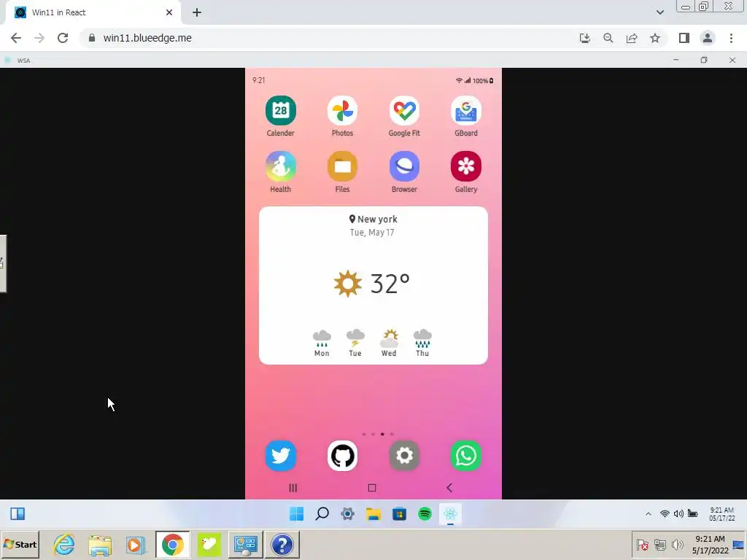747x560 pixels.
Task: Click the Win11 tray battery icon
Action: 693,514
